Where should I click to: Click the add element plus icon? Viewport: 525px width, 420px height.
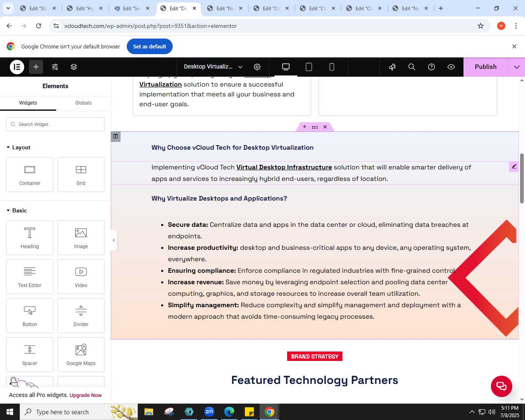click(36, 67)
